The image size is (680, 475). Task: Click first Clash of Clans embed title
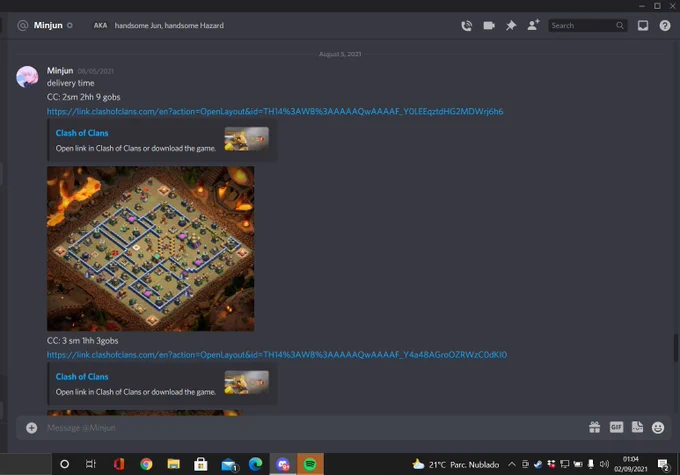[x=82, y=133]
